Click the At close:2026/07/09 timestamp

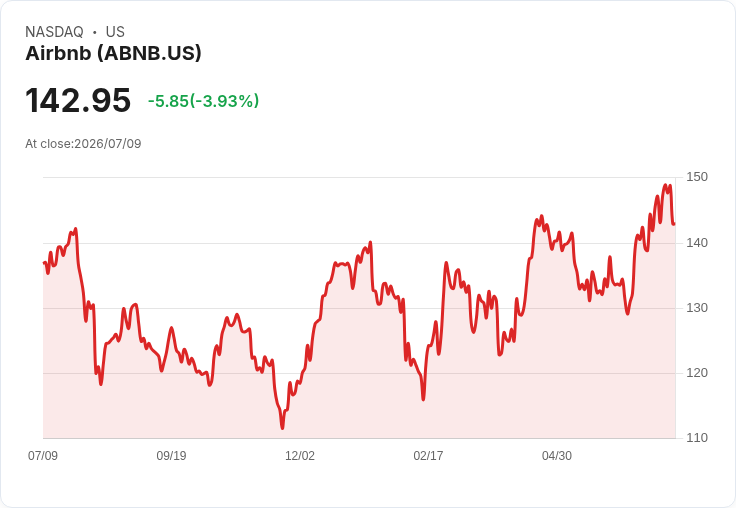click(x=83, y=144)
